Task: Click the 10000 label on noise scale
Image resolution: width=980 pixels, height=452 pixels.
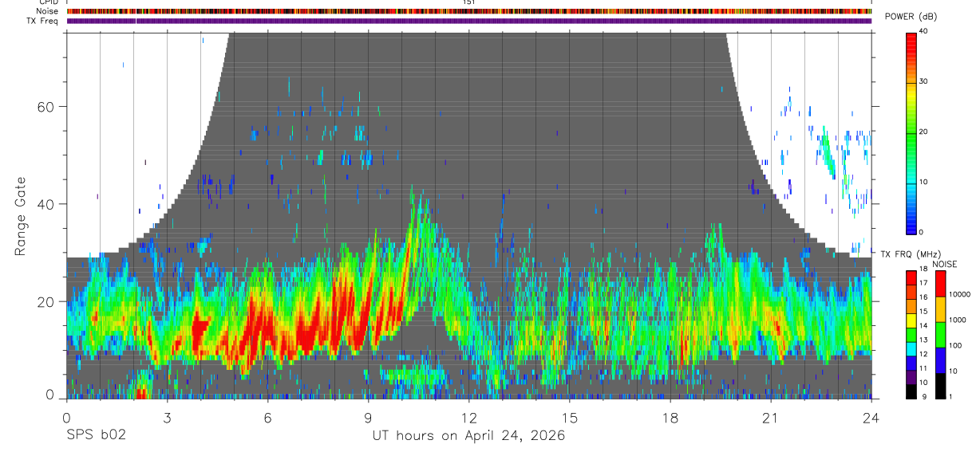Action: 958,294
